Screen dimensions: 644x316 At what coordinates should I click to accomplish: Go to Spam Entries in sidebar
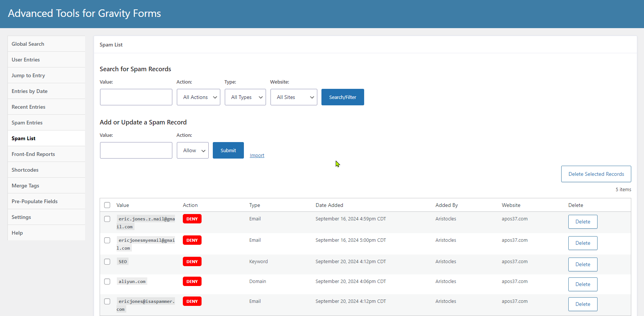27,123
